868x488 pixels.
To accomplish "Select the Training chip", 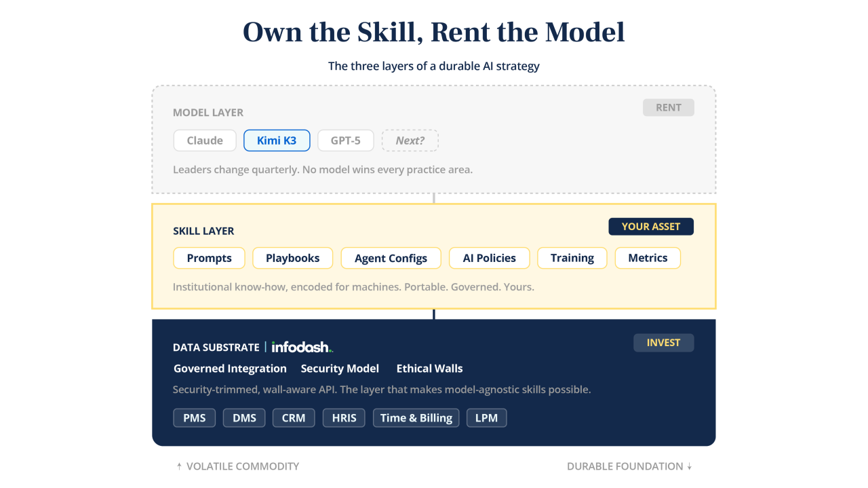I will (572, 258).
